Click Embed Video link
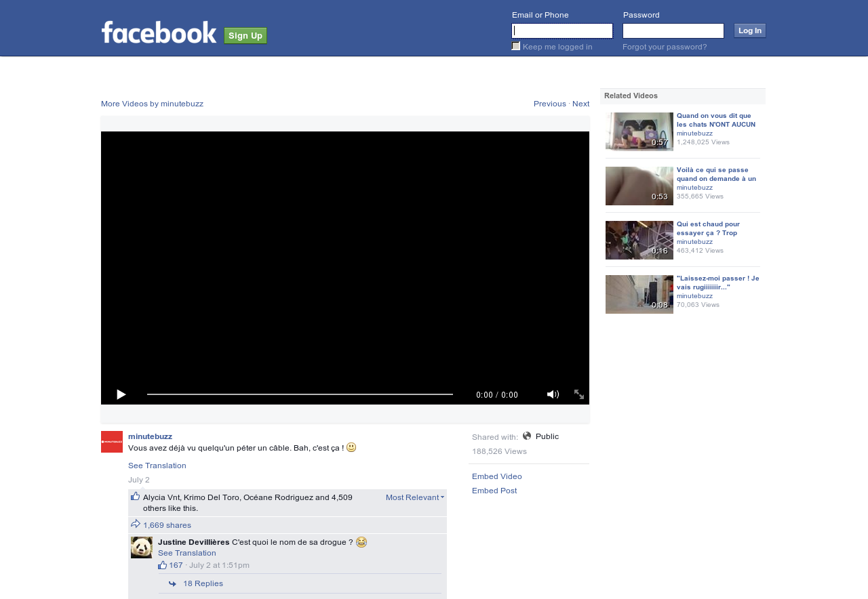Image resolution: width=868 pixels, height=599 pixels. tap(497, 476)
